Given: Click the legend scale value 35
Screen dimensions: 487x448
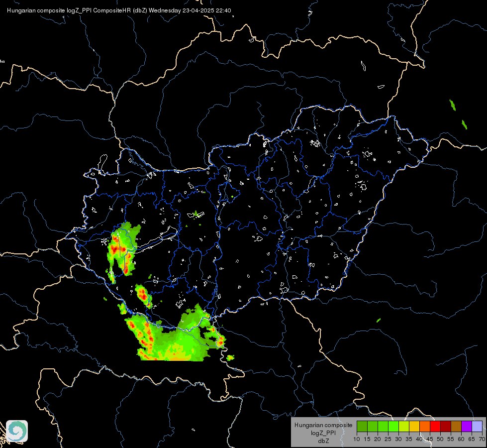Looking at the screenshot, I should (409, 439).
